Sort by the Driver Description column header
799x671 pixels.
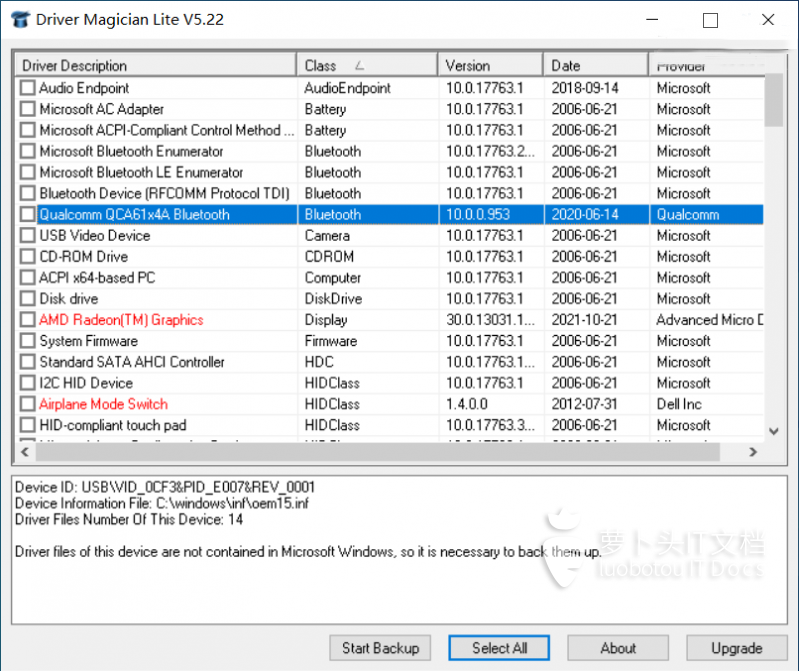pyautogui.click(x=155, y=66)
